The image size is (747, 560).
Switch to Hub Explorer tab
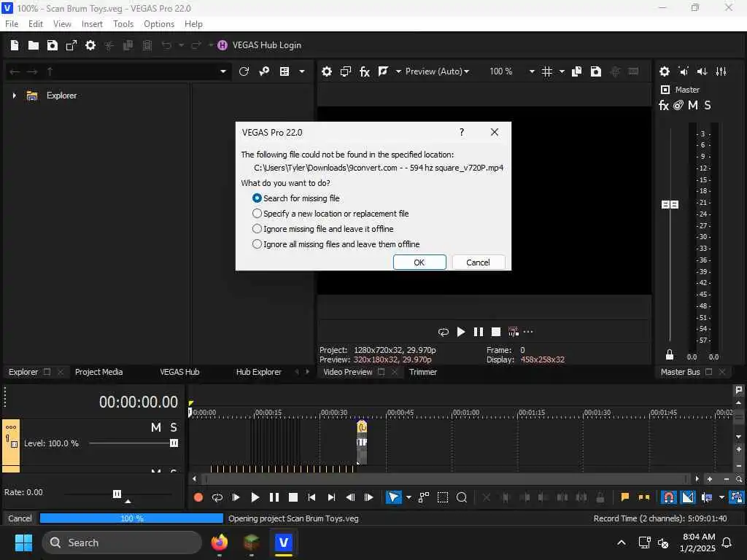(259, 372)
